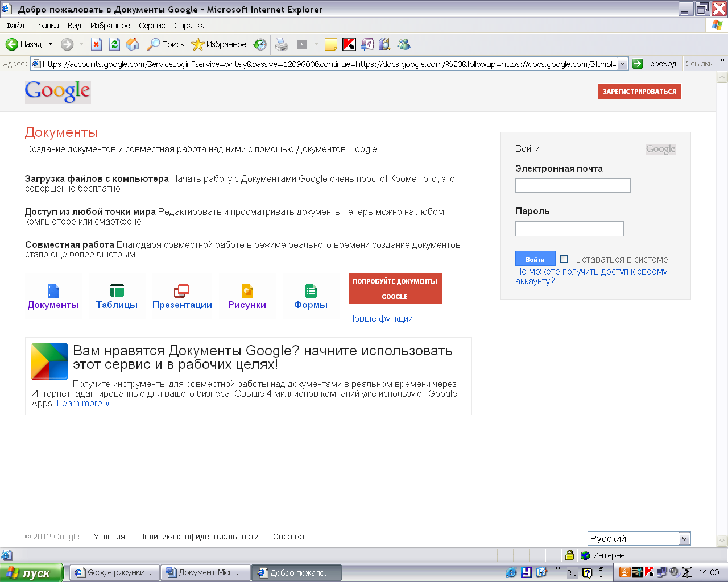Expand the address bar URL dropdown
728x582 pixels.
coord(623,64)
